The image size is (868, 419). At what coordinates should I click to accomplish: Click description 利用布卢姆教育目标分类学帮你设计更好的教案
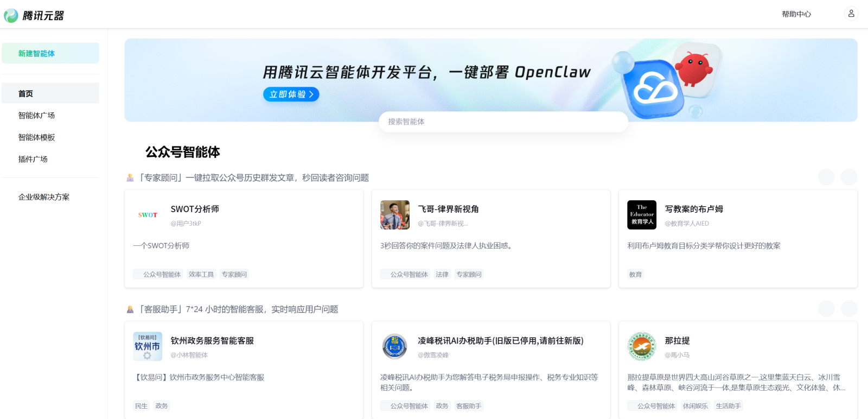(x=704, y=246)
